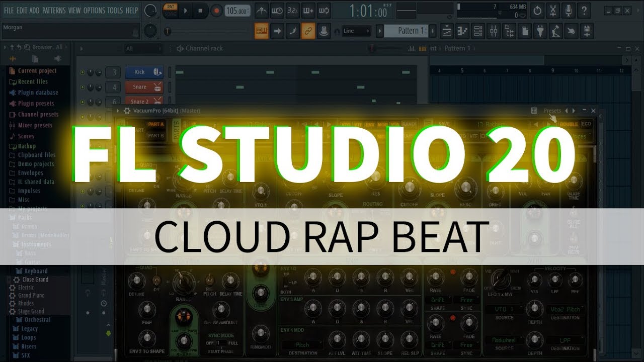
Task: Open the Channel rack view icon
Action: 478,31
